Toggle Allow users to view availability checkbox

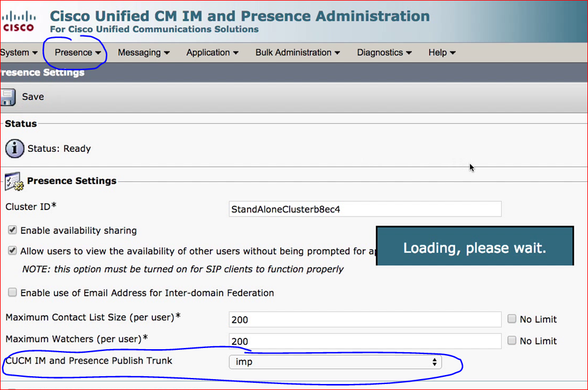tap(13, 251)
